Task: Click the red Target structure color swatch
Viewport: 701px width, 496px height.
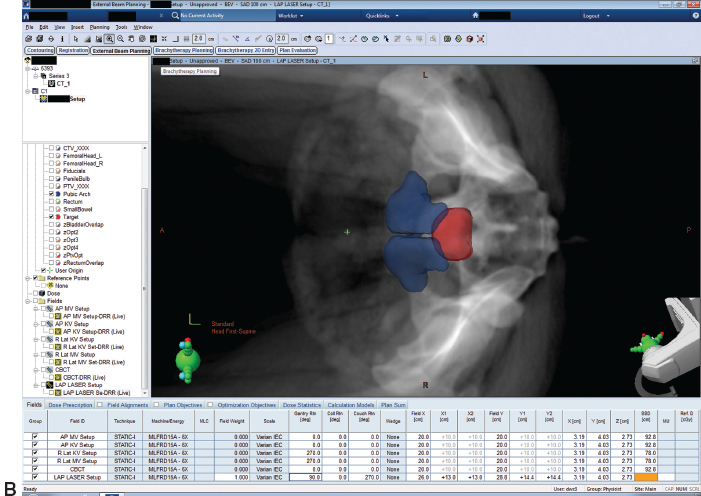Action: coord(59,216)
